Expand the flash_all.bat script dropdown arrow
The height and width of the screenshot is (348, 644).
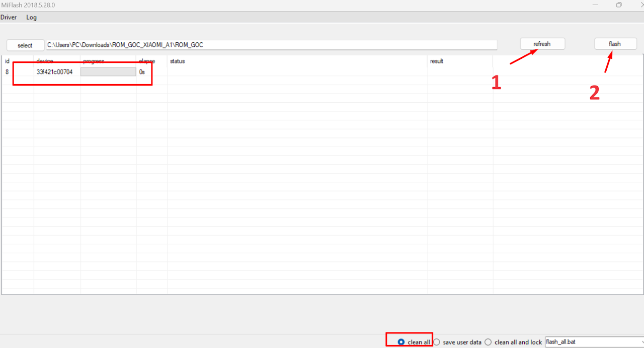pos(640,342)
